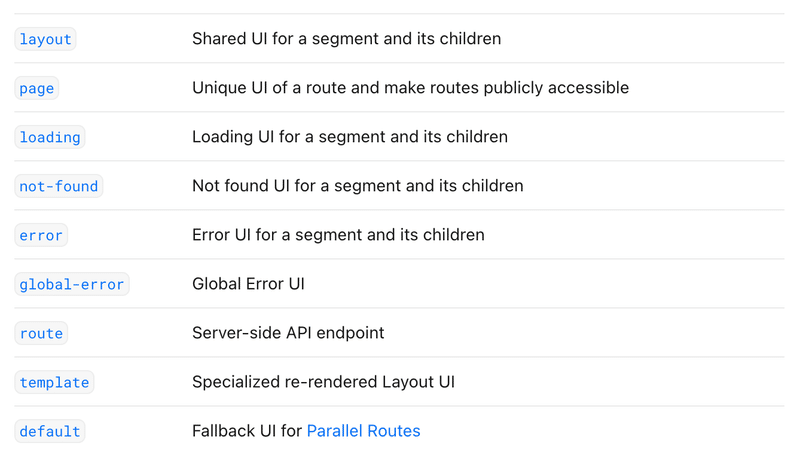Click the 'Fallback UI for' text

[x=246, y=431]
